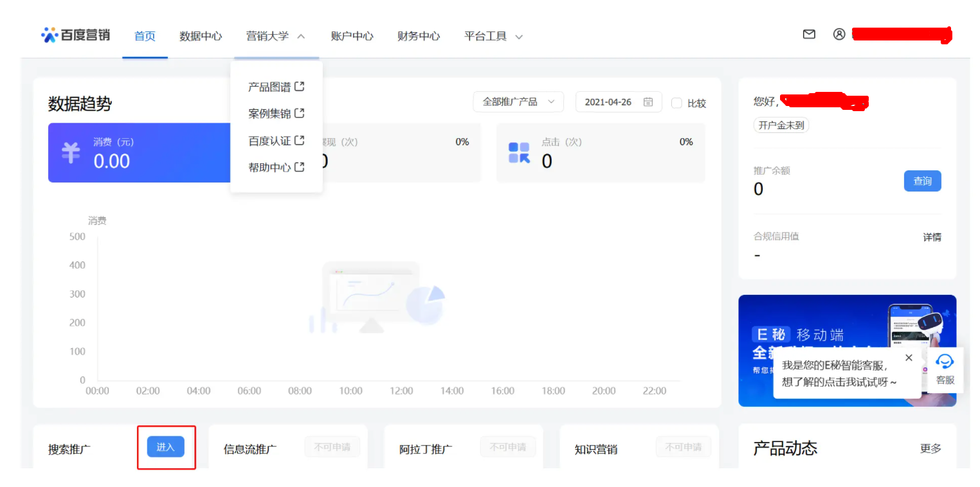Click the 查询 balance button

tap(922, 181)
